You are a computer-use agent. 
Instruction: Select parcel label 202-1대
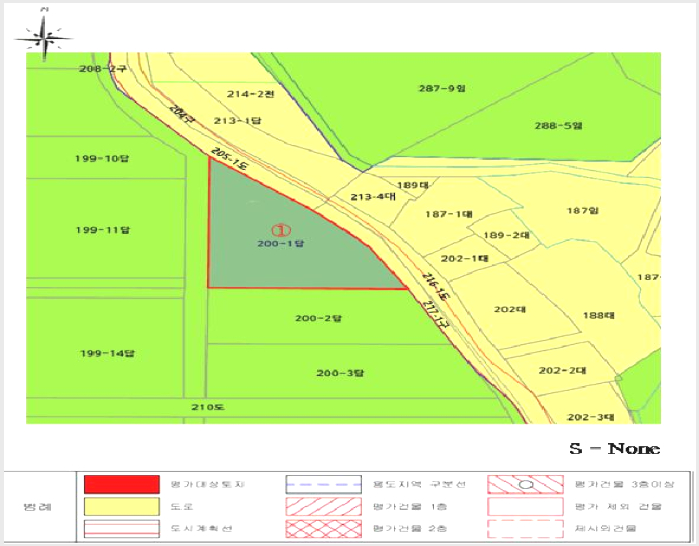[x=465, y=259]
